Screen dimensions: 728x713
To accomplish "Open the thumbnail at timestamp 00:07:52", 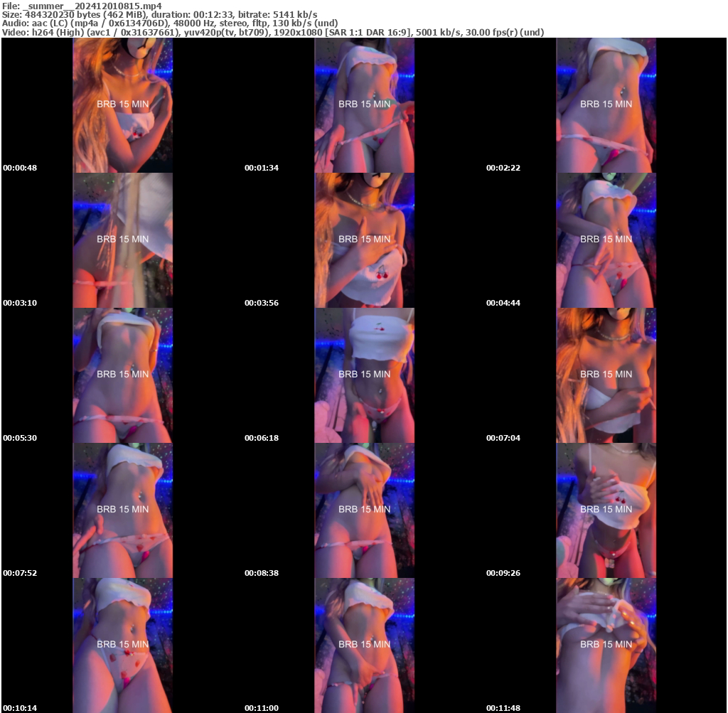I will [x=122, y=509].
